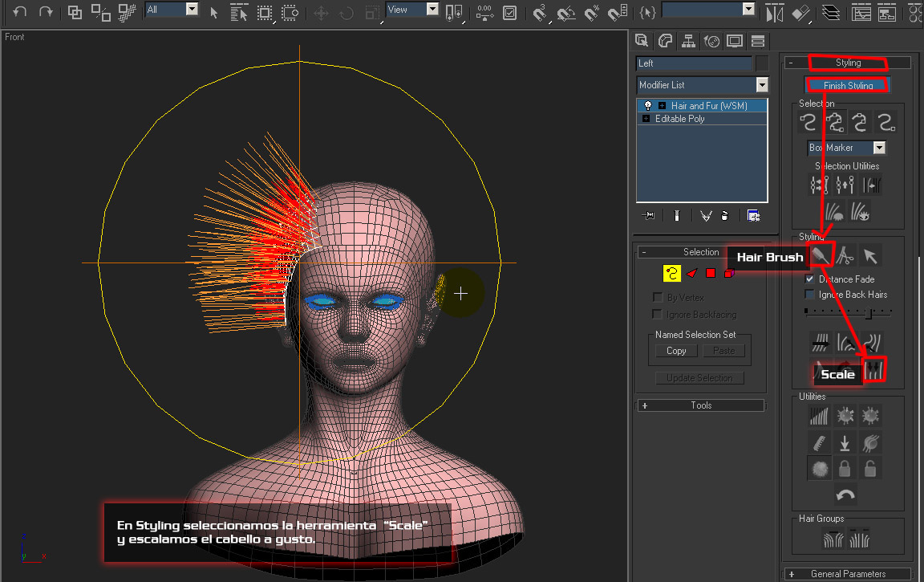The image size is (924, 582).
Task: Click the Copy named selection button
Action: tap(675, 351)
